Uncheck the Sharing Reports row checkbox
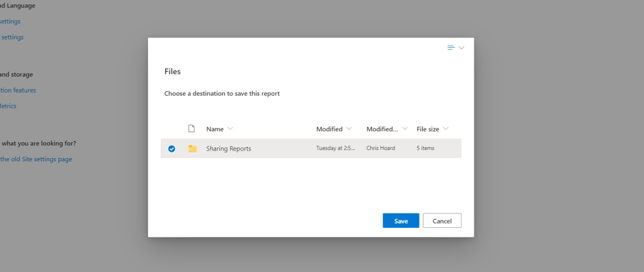The height and width of the screenshot is (272, 644). coord(171,149)
